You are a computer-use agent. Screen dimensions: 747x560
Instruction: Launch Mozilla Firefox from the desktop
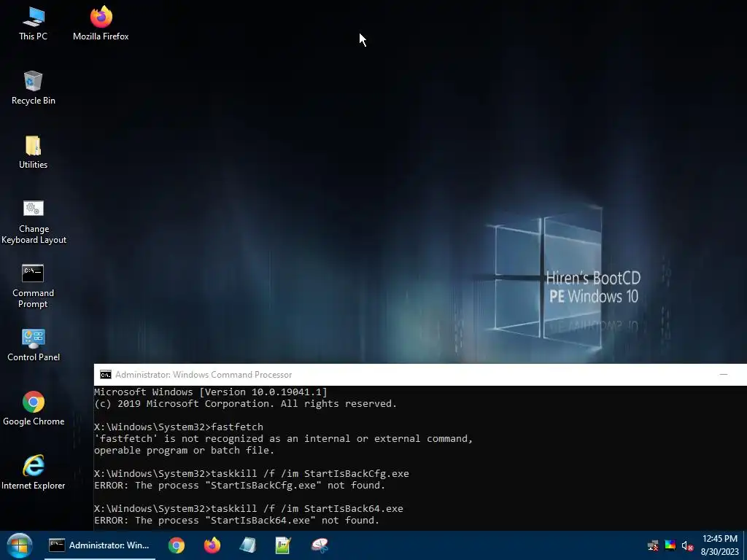101,23
